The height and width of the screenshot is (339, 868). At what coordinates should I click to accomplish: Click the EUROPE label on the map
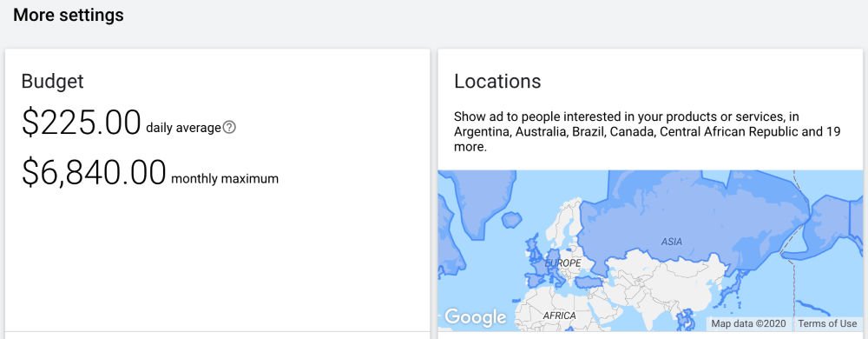(x=563, y=263)
